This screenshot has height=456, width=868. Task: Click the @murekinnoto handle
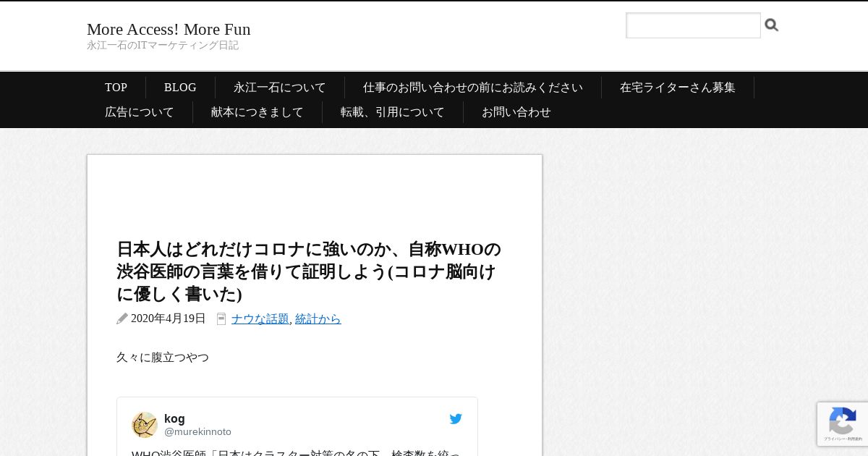click(197, 431)
